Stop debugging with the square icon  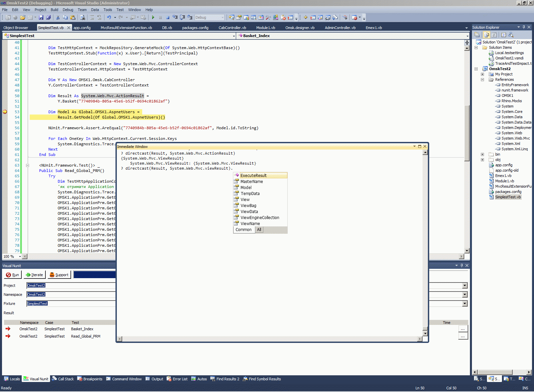[x=168, y=17]
